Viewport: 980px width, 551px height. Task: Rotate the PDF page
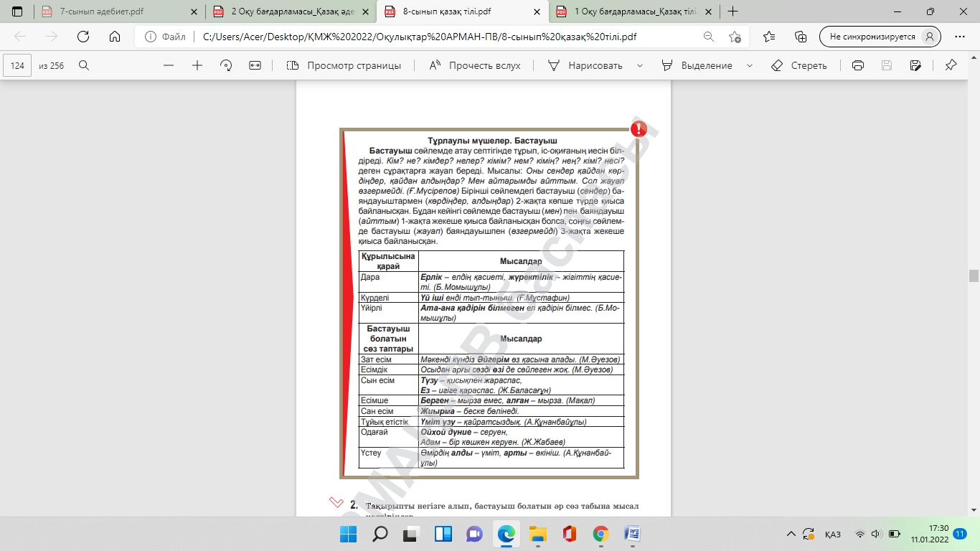tap(226, 65)
